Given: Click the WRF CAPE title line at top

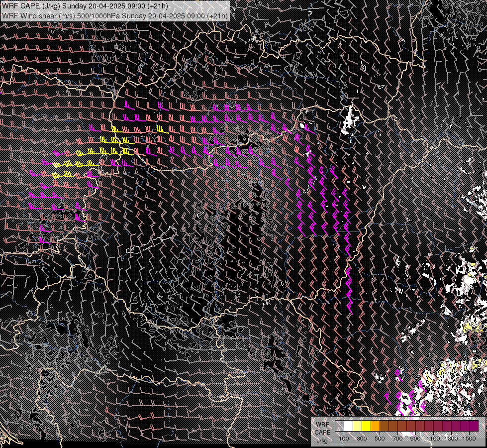Looking at the screenshot, I should (85, 6).
